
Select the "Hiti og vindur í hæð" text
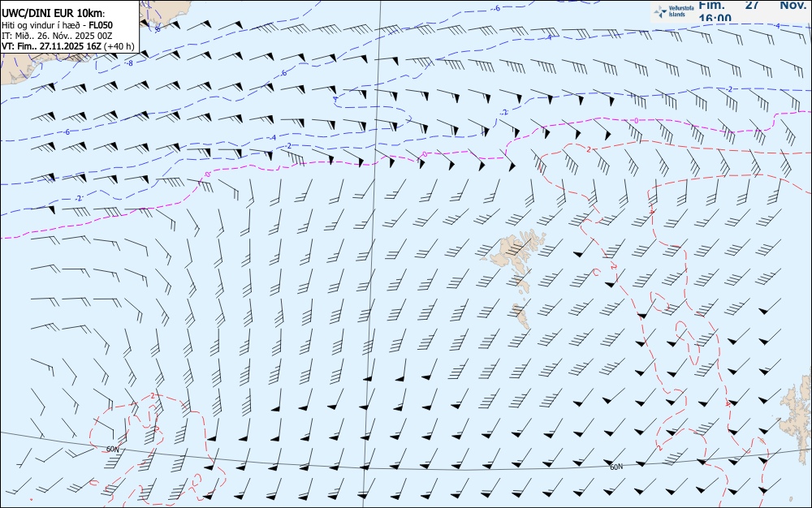coord(42,25)
